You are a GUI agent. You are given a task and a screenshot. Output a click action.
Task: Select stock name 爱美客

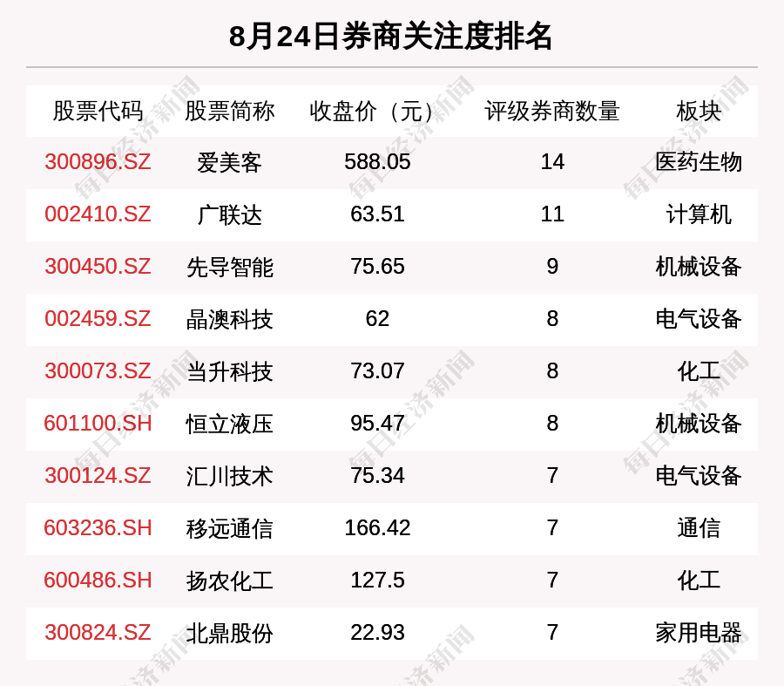tap(229, 163)
